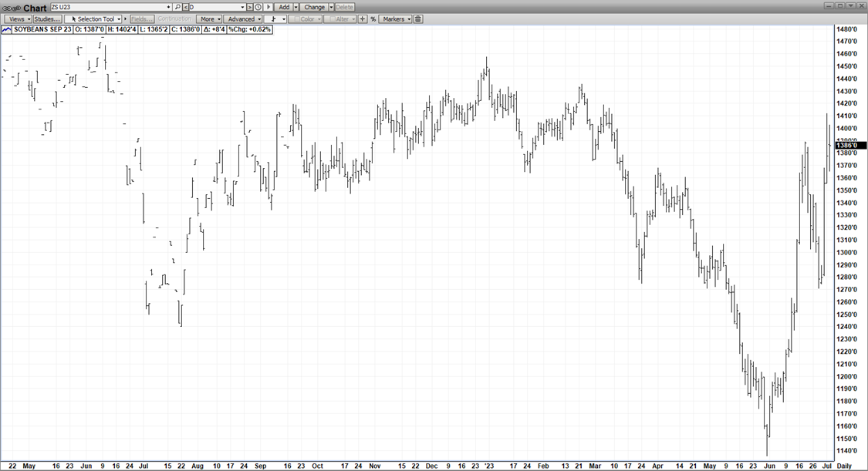Click the clock icon in toolbar
Screen dimensions: 868x471
[258, 7]
